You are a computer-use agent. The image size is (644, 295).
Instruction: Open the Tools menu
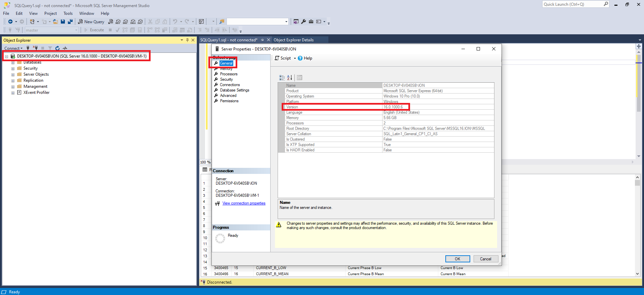click(x=68, y=13)
